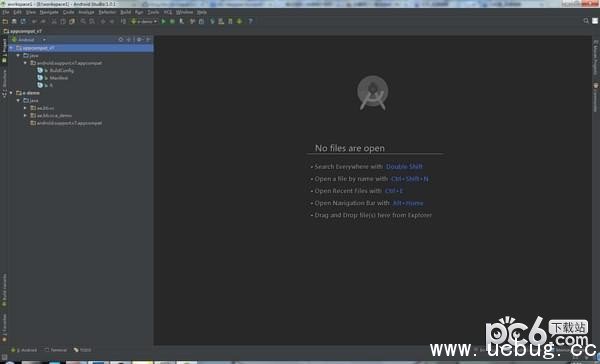Open the Tools menu

tap(153, 12)
